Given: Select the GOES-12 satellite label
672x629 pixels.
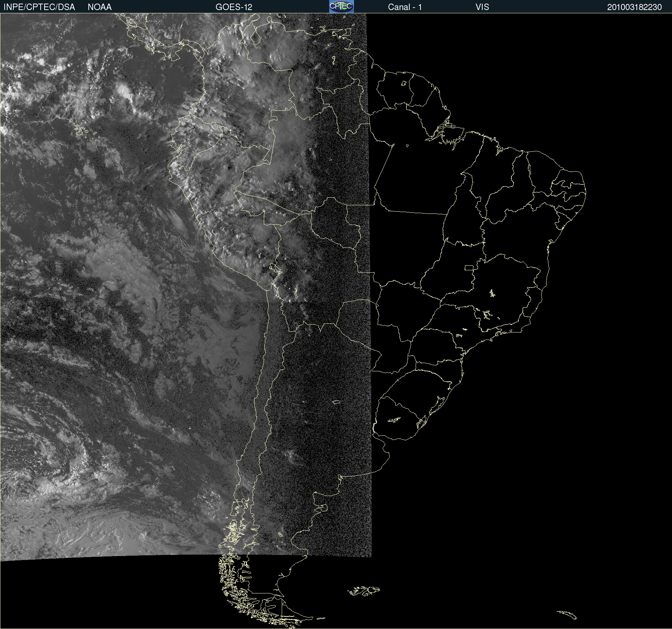Looking at the screenshot, I should 234,7.
